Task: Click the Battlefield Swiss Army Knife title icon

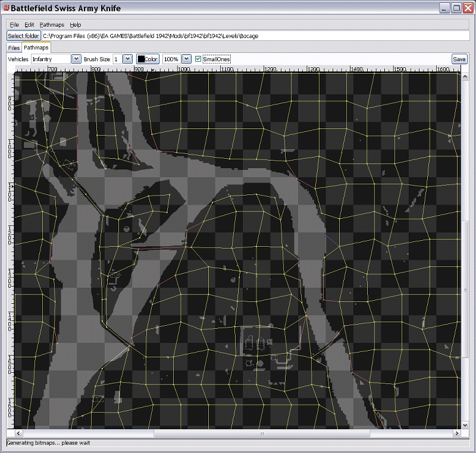Action: (x=6, y=8)
